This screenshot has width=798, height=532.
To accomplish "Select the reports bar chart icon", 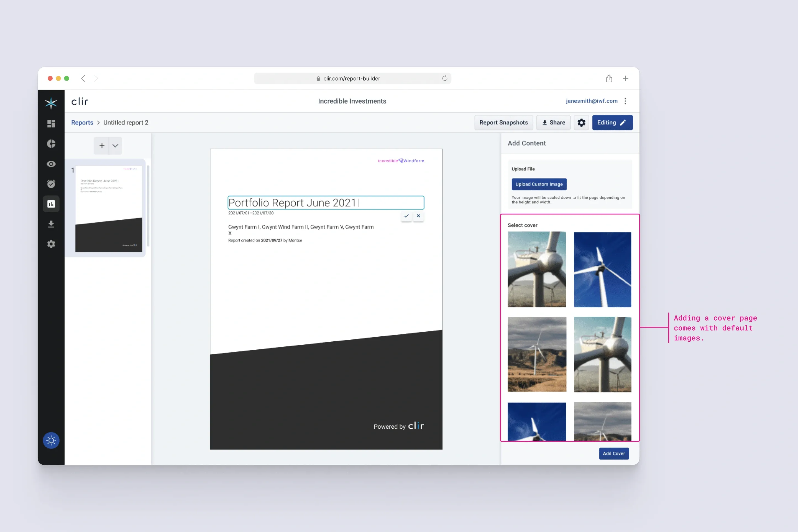I will [51, 204].
